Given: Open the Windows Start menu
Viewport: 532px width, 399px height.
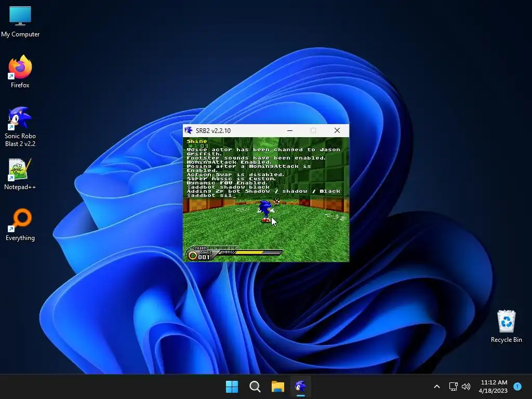Looking at the screenshot, I should tap(232, 387).
